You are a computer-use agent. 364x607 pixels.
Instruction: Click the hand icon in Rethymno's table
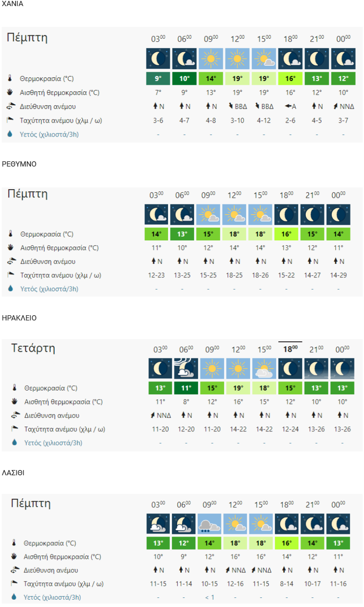coord(11,248)
